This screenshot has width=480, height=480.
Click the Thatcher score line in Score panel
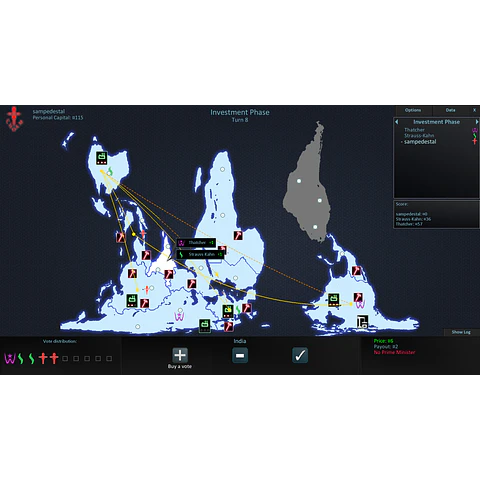point(409,224)
